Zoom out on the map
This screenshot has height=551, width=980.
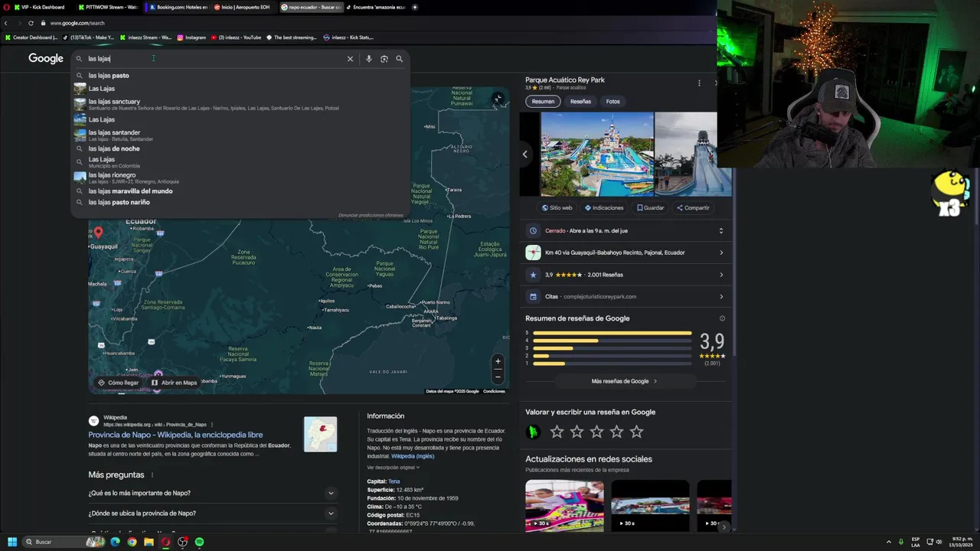tap(498, 377)
